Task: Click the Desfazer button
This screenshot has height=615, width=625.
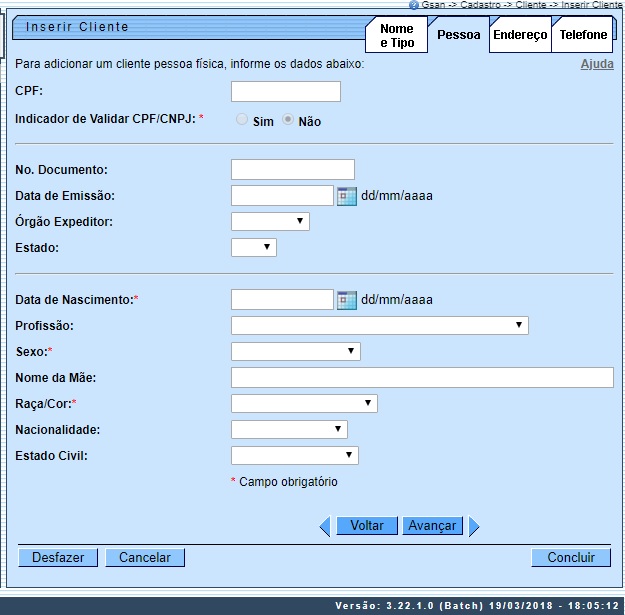Action: coord(58,557)
